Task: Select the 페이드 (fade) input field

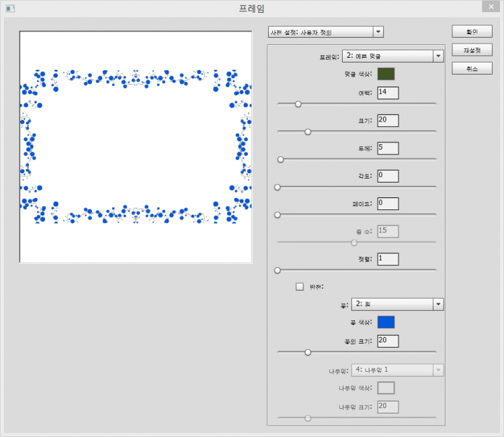Action: 388,203
